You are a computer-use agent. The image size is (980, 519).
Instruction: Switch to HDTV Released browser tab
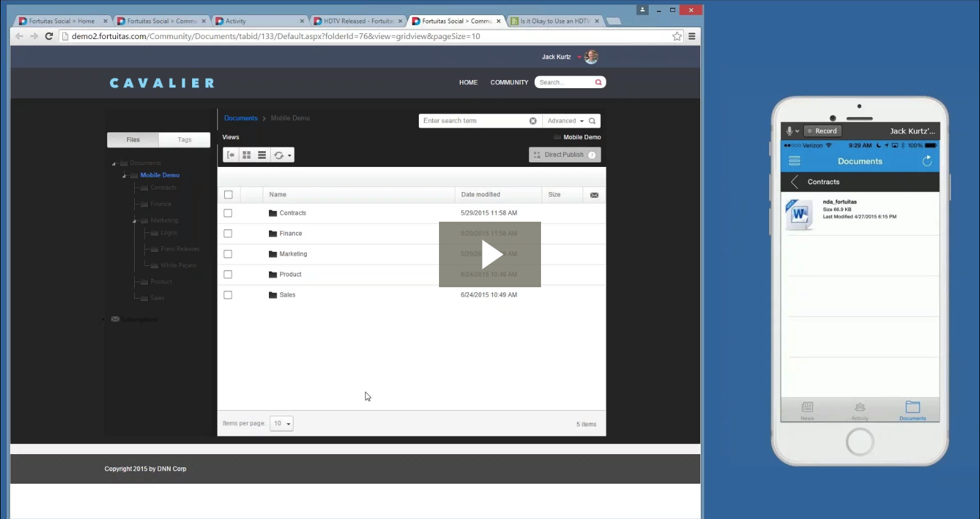357,21
